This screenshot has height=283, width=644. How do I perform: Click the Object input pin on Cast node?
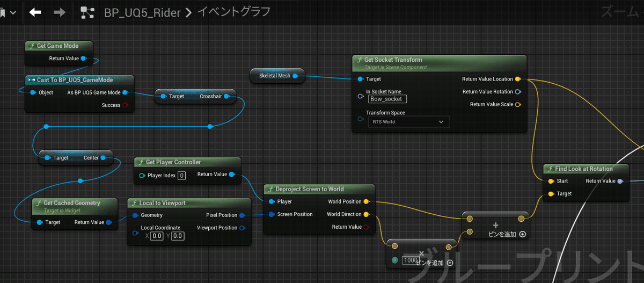coord(33,92)
